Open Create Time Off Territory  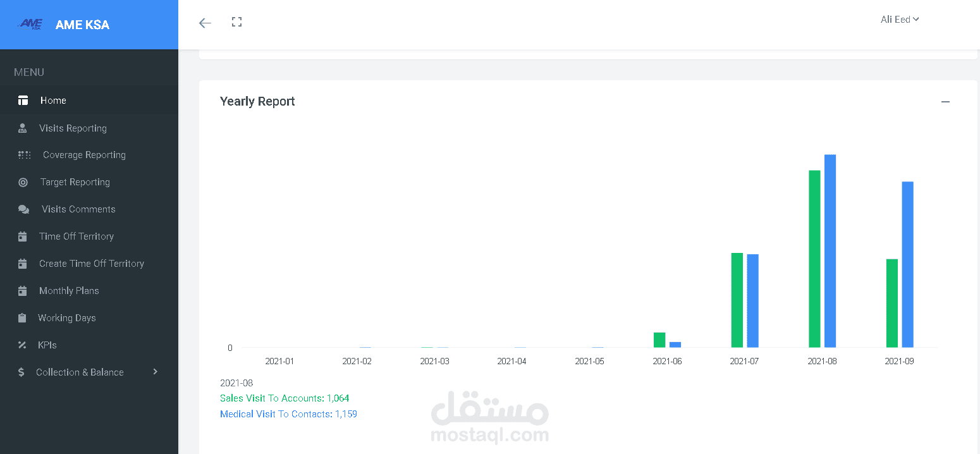tap(92, 263)
